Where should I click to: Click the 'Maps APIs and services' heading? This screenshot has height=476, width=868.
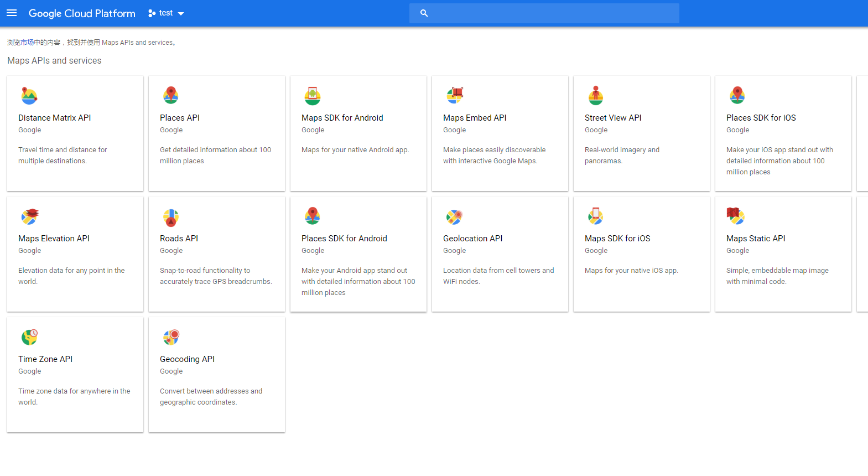54,61
